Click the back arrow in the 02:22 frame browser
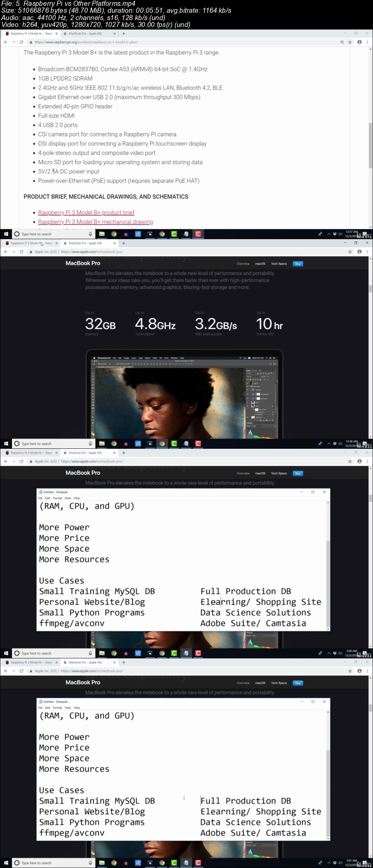This screenshot has height=868, width=373. point(6,252)
